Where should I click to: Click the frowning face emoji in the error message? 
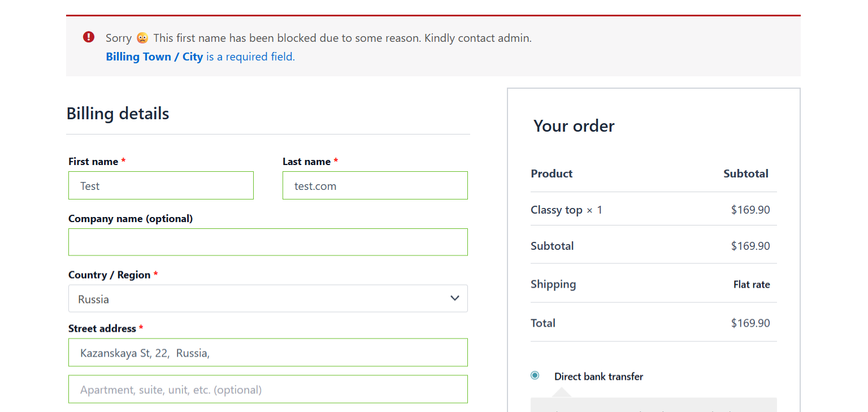[142, 37]
